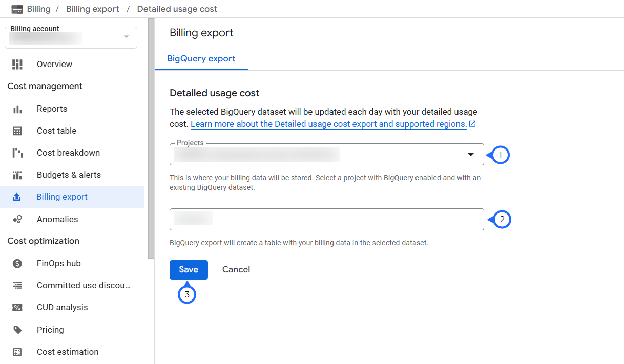The width and height of the screenshot is (624, 364).
Task: Switch to the BigQuery export tab
Action: pos(201,59)
